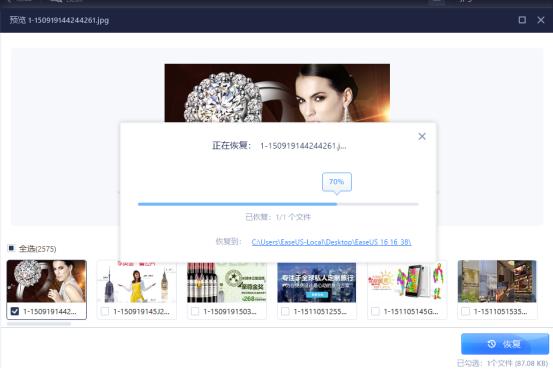Click the 已恢复 1/1 个文件 status text
This screenshot has width=553, height=369.
pos(278,217)
